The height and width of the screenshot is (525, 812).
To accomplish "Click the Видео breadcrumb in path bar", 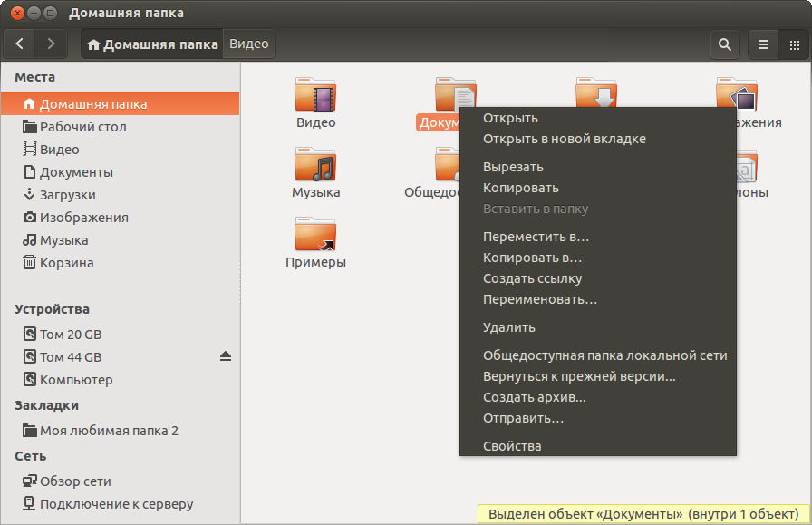I will click(248, 44).
